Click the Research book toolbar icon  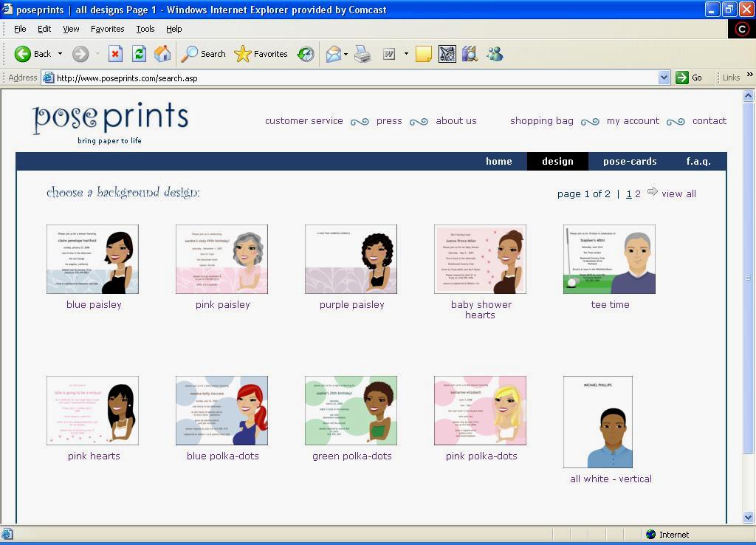[470, 54]
